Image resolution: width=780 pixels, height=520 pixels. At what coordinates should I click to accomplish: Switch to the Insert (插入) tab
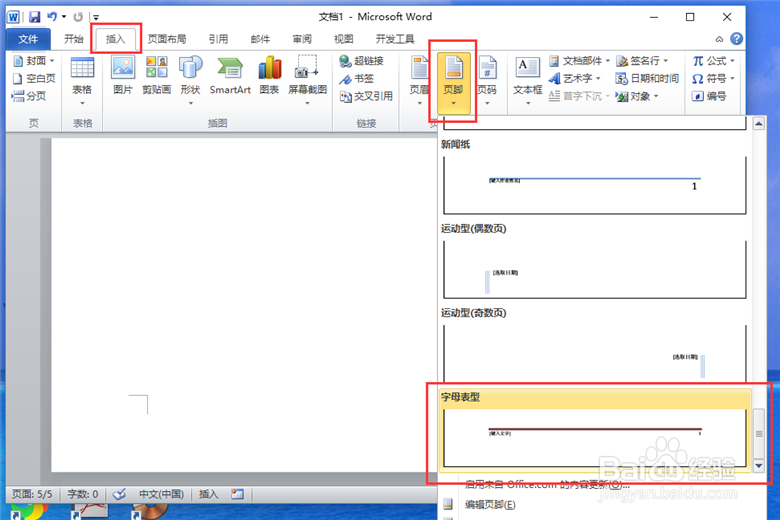click(x=115, y=39)
